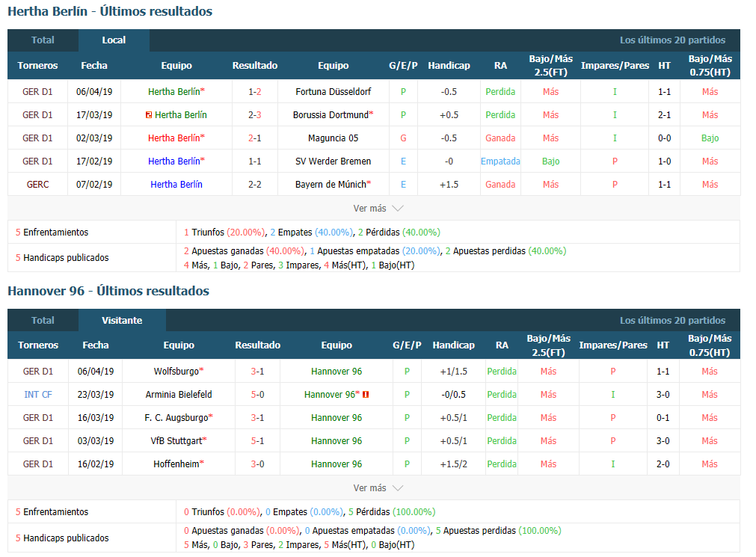Click Hannover 96 in the Hoffenheim row
Image resolution: width=756 pixels, height=557 pixels.
tap(336, 464)
